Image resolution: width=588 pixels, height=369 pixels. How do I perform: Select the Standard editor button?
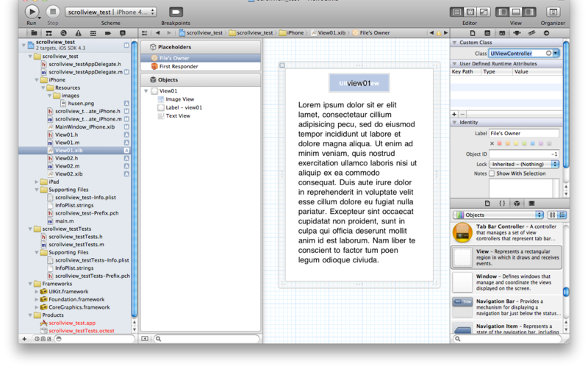point(456,12)
